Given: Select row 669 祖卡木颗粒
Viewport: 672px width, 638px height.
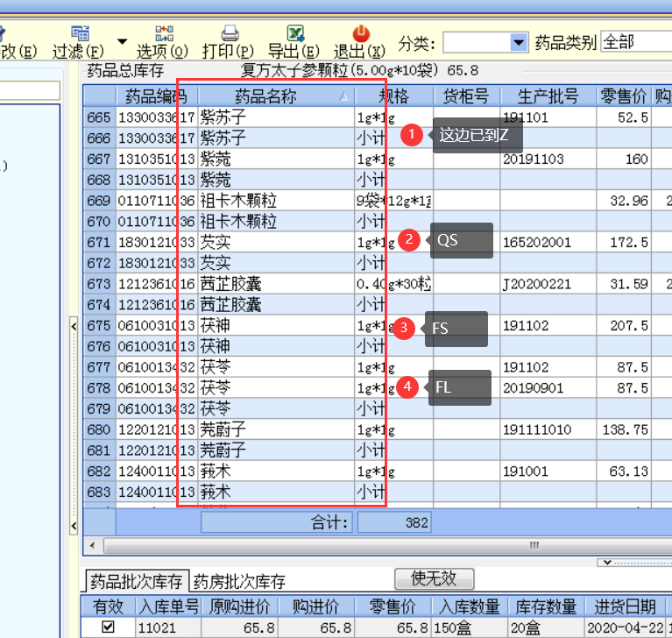Looking at the screenshot, I should [377, 200].
